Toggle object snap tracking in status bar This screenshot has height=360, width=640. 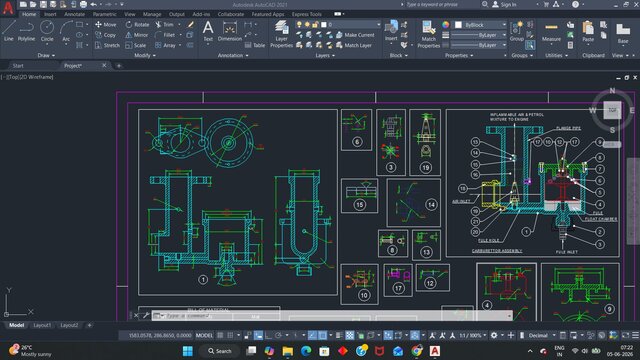pos(312,336)
